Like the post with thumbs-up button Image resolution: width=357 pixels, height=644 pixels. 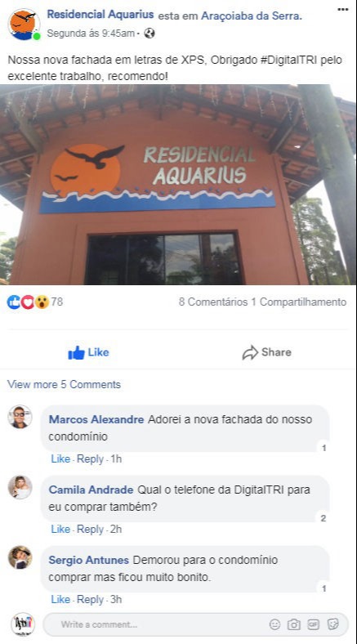[x=88, y=352]
